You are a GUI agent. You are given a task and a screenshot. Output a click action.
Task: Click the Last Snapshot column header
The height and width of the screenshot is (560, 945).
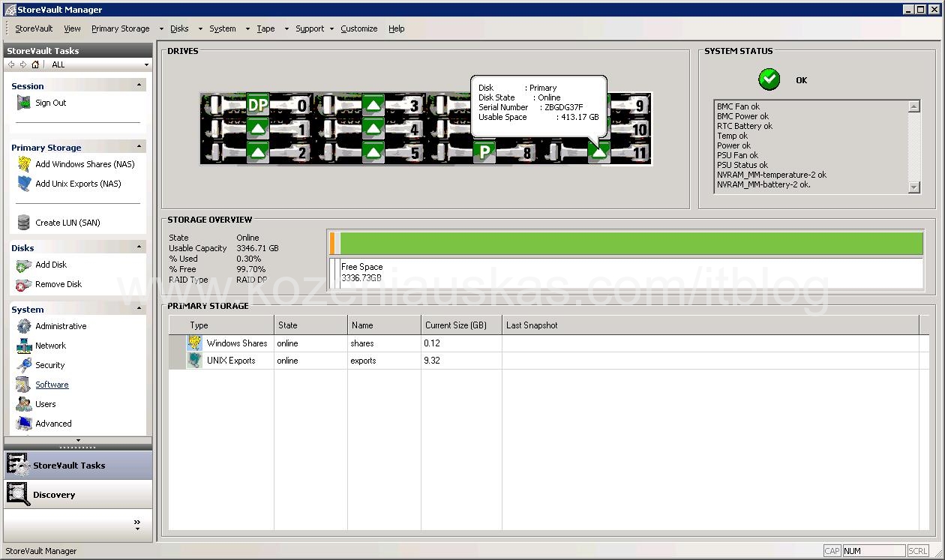[x=710, y=325]
